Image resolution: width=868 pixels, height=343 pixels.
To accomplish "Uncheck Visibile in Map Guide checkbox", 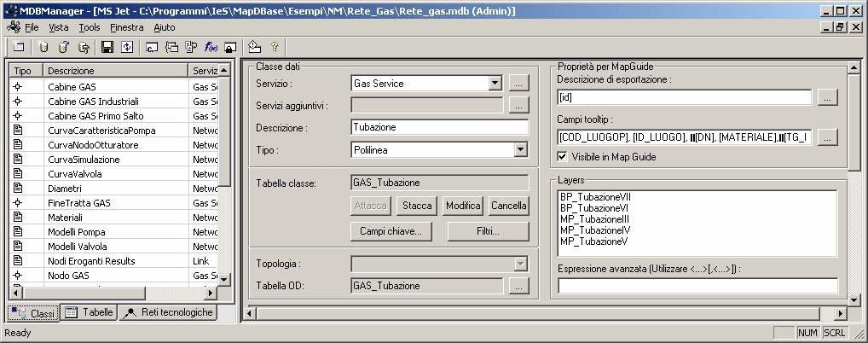I will [562, 156].
